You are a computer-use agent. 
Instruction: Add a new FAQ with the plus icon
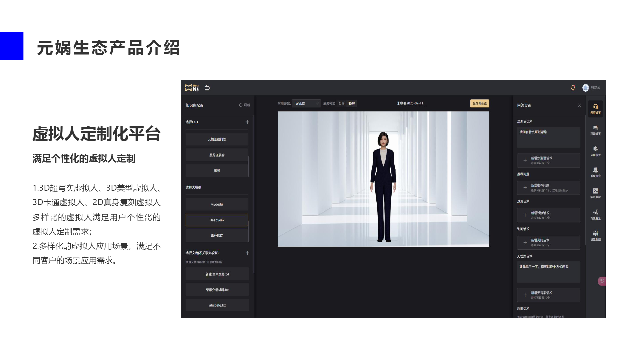(x=247, y=122)
